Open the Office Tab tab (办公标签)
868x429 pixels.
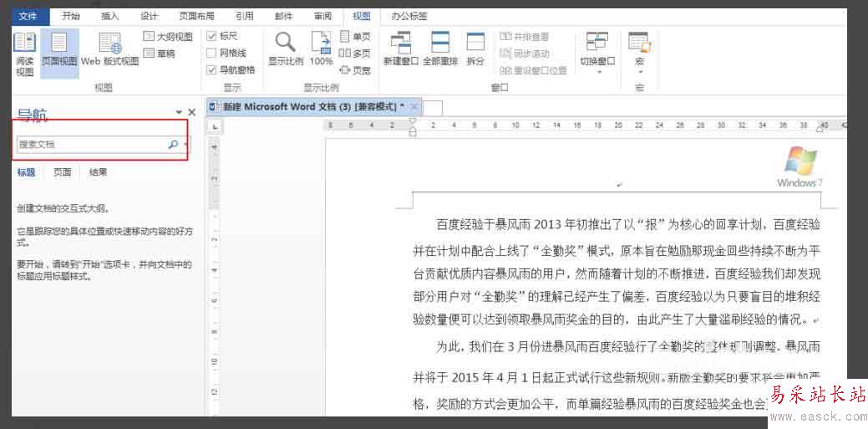pyautogui.click(x=409, y=16)
